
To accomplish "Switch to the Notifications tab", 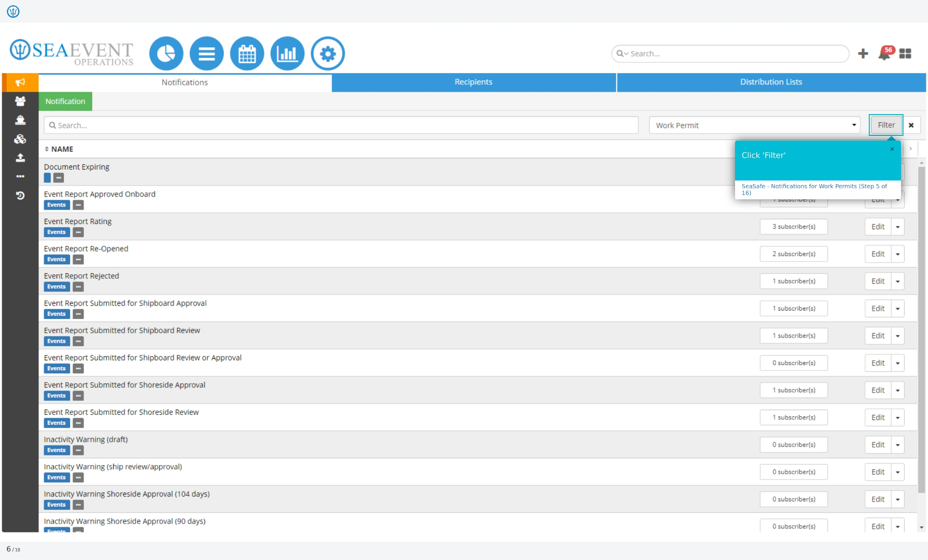I will 185,82.
